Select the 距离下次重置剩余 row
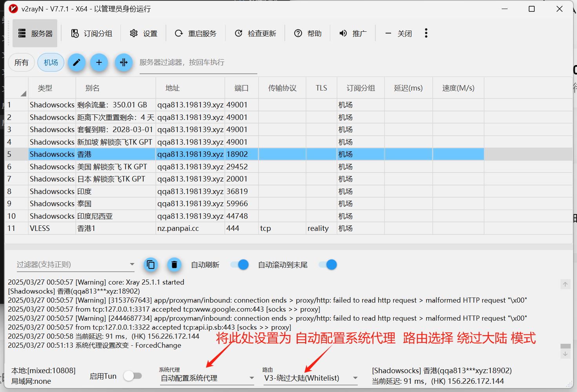Viewport: 577px width, 392px height. (244, 117)
